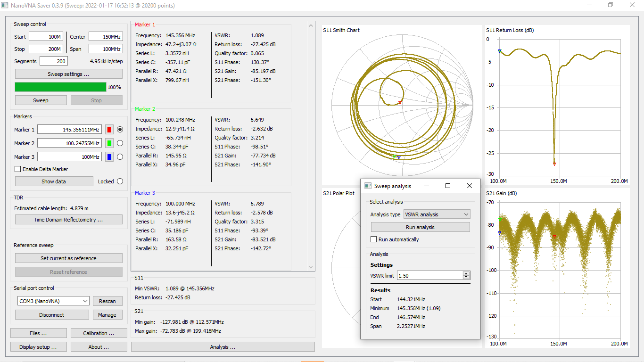Screen dimensions: 644x362
Task: Open Sweep settings
Action: point(68,74)
